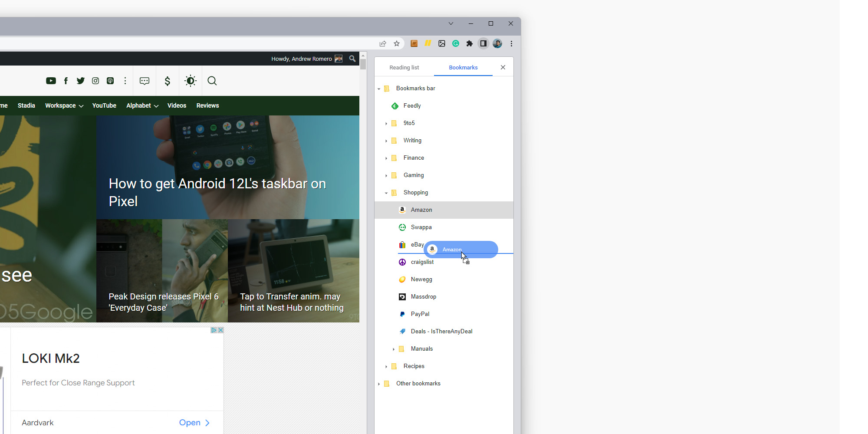Switch to the Reading list tab
This screenshot has width=868, height=434.
(404, 67)
